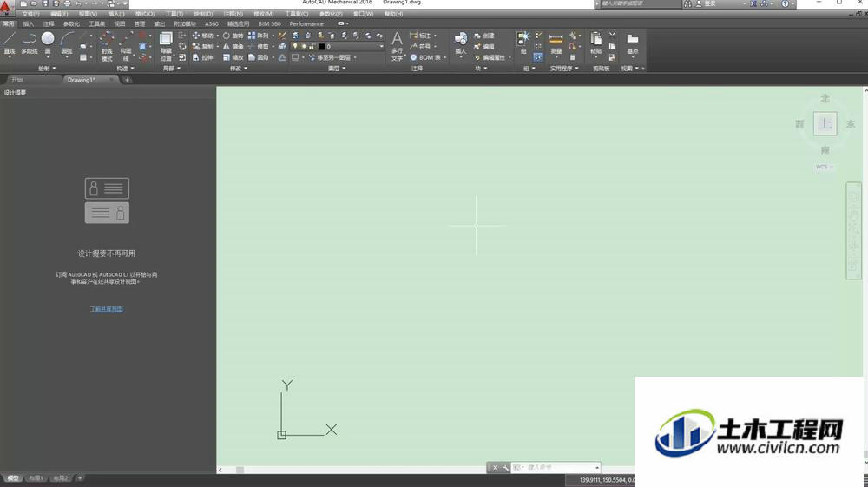Click the Rotate (旋转) tool
The width and height of the screenshot is (868, 487).
(233, 36)
